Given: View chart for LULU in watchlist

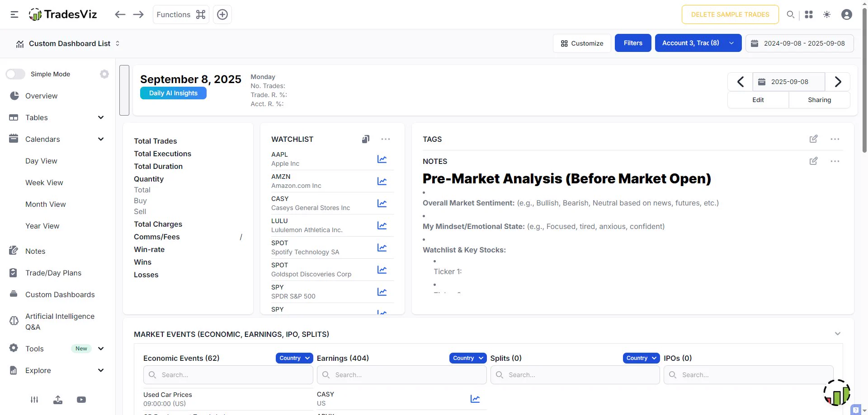Looking at the screenshot, I should [x=382, y=225].
